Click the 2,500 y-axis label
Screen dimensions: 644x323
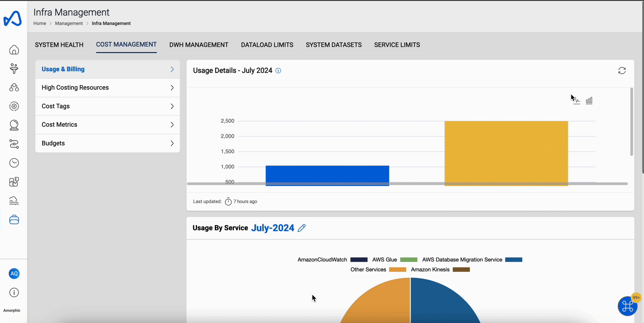[x=227, y=121]
